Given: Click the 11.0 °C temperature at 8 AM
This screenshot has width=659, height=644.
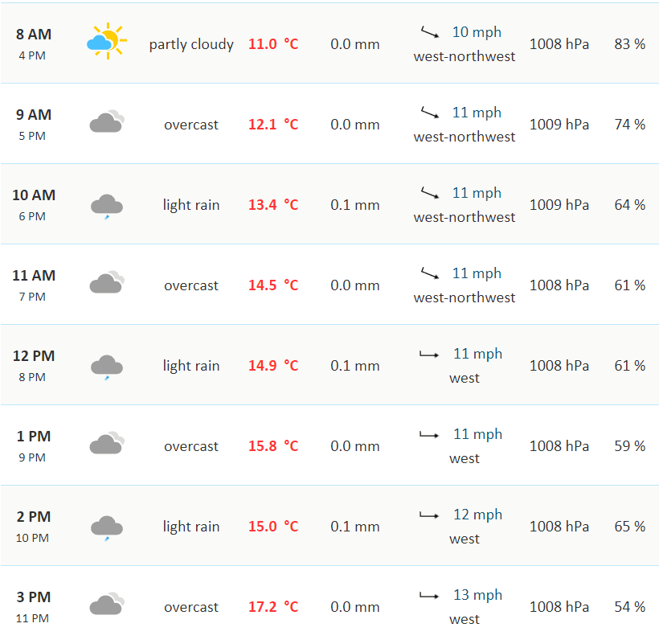Looking at the screenshot, I should coord(273,44).
